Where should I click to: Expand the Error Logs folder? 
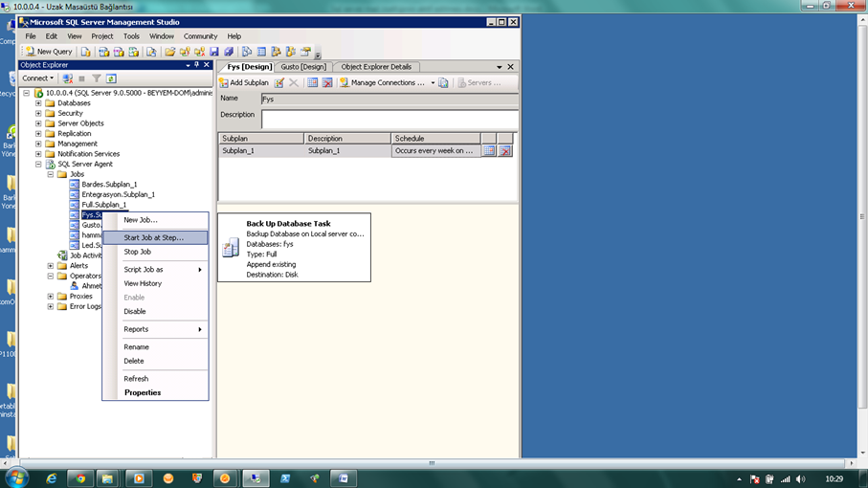51,307
